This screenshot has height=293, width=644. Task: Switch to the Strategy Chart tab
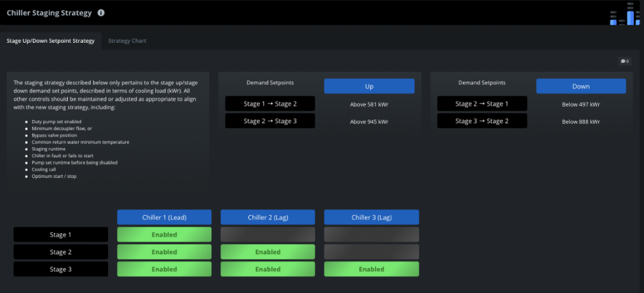pyautogui.click(x=127, y=41)
